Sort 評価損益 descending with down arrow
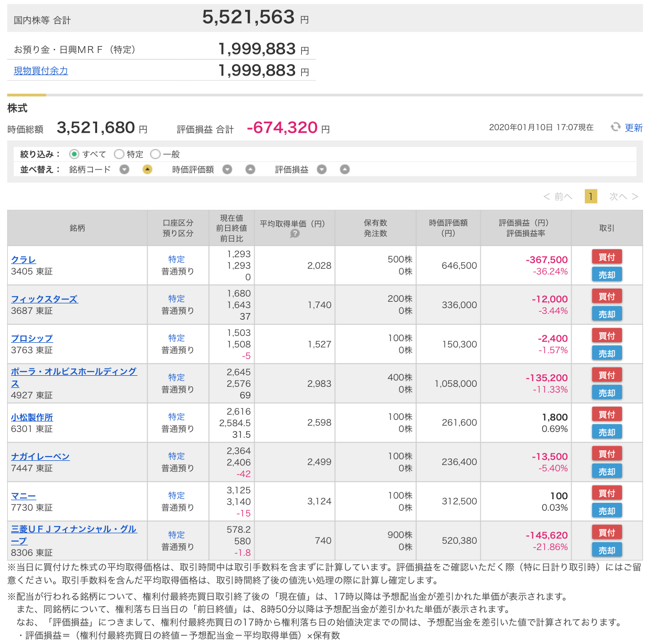Screen dimensions: 652x644 tap(322, 169)
